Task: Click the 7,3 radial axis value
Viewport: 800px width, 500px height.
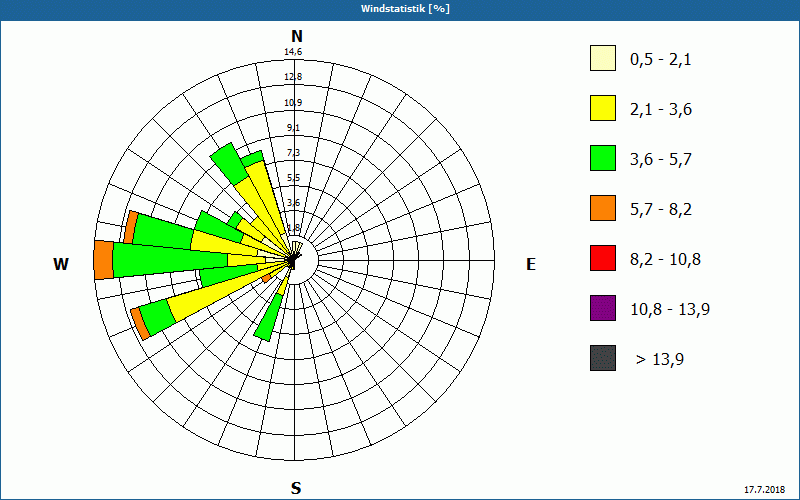Action: coord(293,153)
